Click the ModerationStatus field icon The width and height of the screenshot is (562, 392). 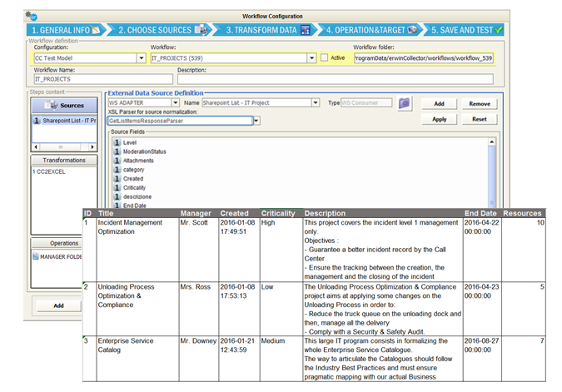coord(117,152)
